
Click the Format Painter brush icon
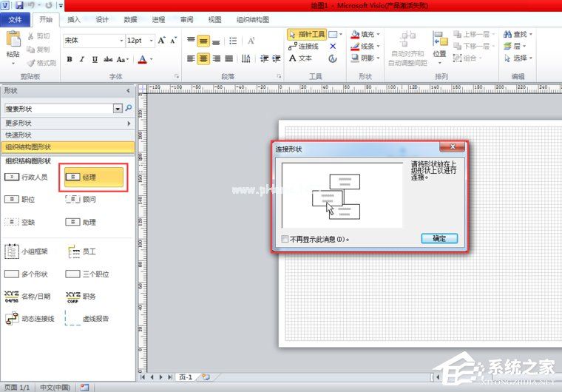coord(31,63)
